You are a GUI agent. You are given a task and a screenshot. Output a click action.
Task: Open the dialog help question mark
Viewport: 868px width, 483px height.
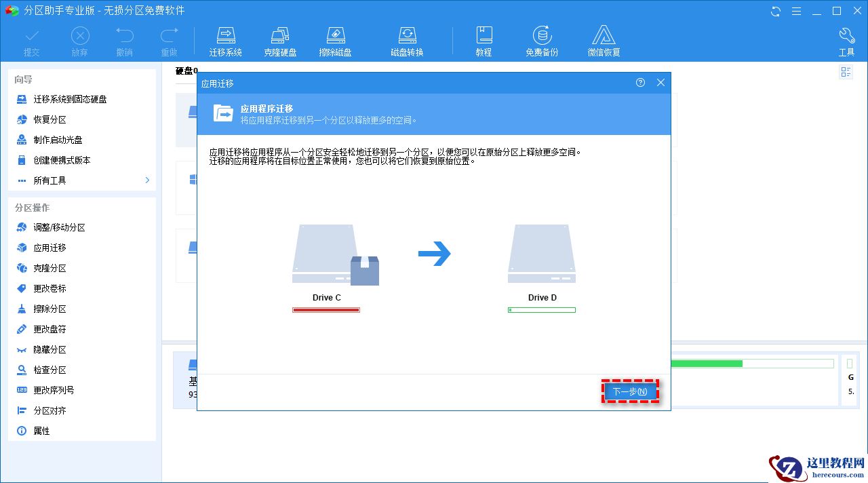click(x=640, y=82)
